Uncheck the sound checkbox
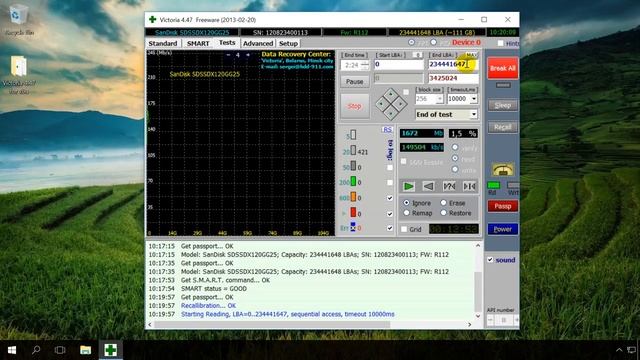Screen dimensions: 640x360 tap(490, 260)
